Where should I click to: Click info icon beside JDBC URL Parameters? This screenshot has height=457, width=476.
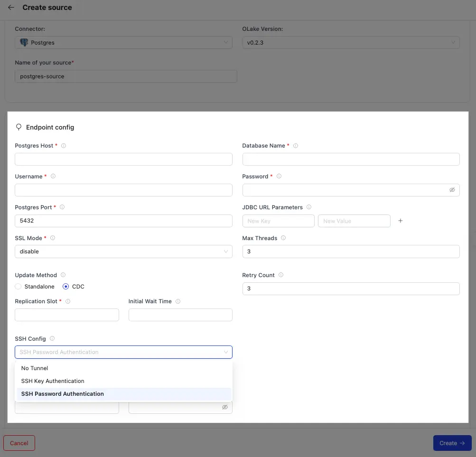(x=309, y=207)
